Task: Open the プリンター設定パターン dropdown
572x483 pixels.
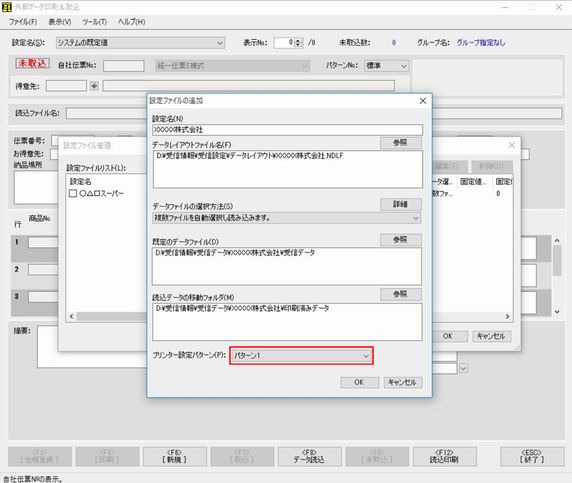Action: click(301, 356)
